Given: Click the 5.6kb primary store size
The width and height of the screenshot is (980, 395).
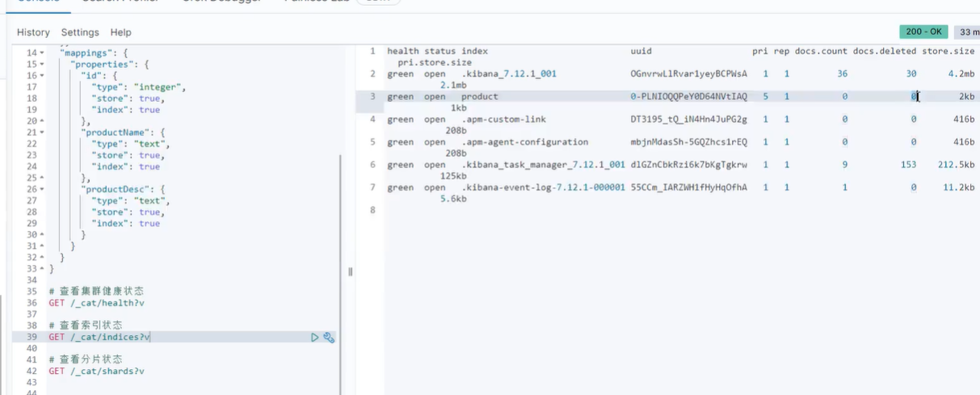Looking at the screenshot, I should 453,198.
